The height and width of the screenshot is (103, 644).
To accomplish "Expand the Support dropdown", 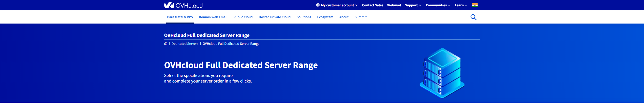I will [x=413, y=5].
